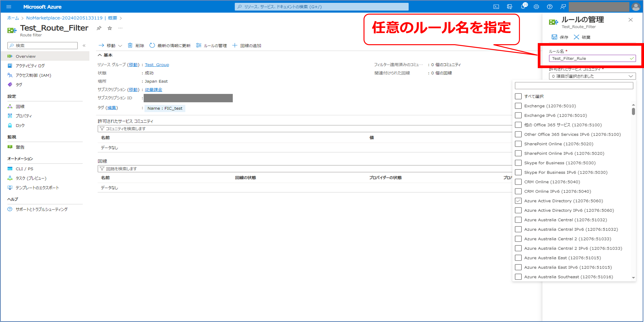Select 回線 under 設定
Image resolution: width=644 pixels, height=322 pixels.
tap(20, 107)
